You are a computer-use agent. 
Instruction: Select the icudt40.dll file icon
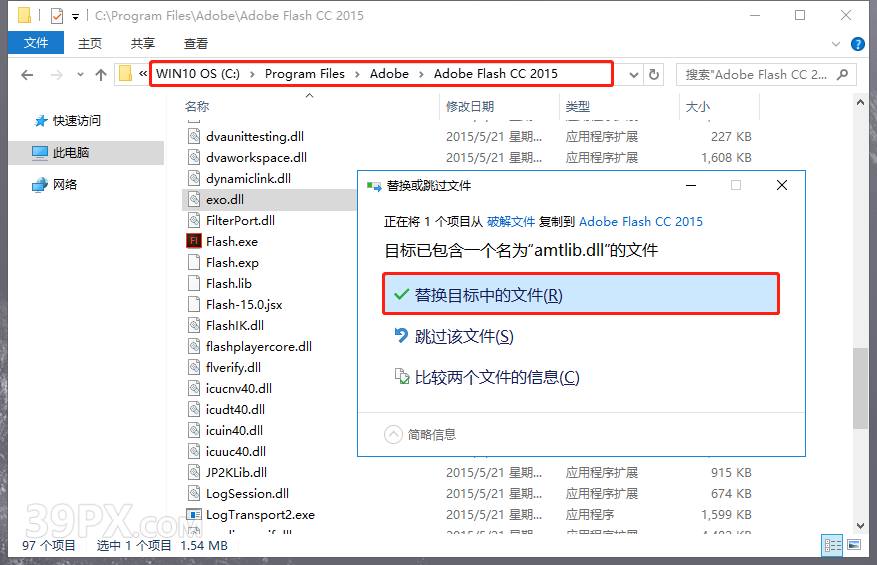194,409
